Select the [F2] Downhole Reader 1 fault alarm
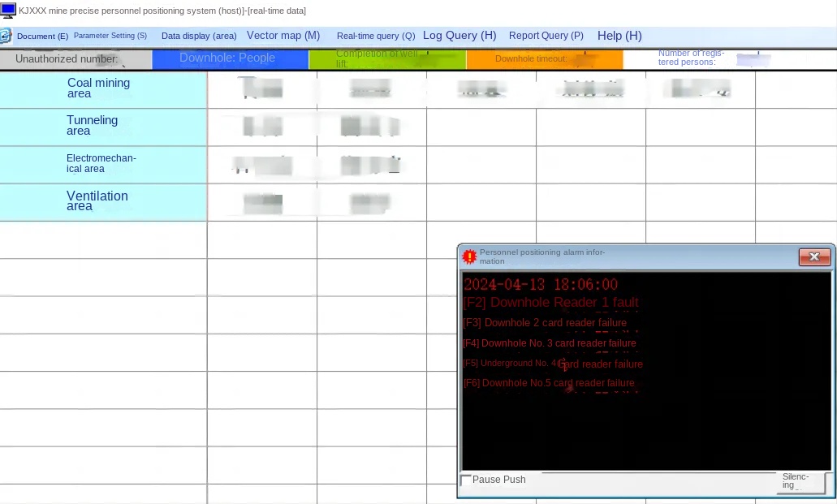This screenshot has width=837, height=504. click(x=551, y=303)
